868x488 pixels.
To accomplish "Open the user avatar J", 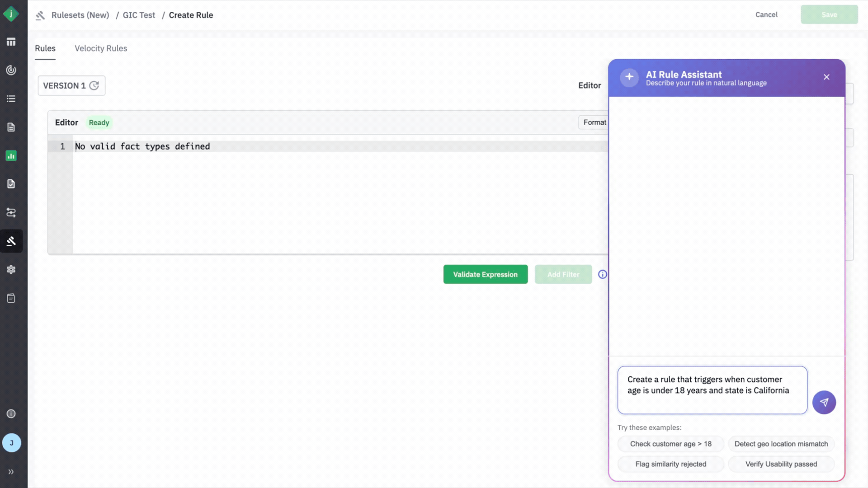I will [x=12, y=443].
